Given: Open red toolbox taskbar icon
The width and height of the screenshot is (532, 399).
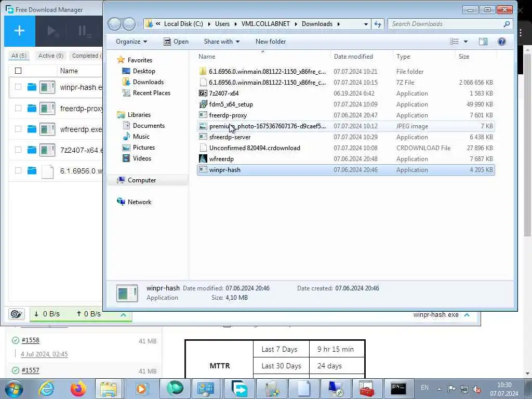Looking at the screenshot, I should click(366, 389).
